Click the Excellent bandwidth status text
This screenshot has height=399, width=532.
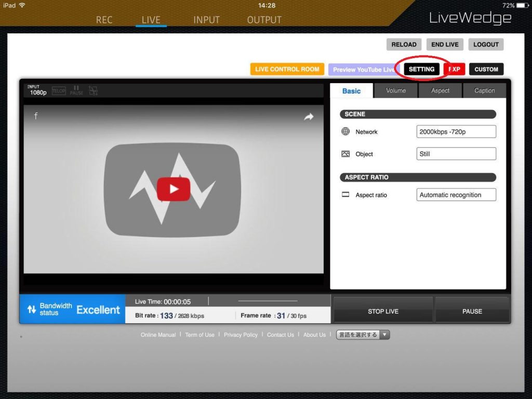coord(98,310)
